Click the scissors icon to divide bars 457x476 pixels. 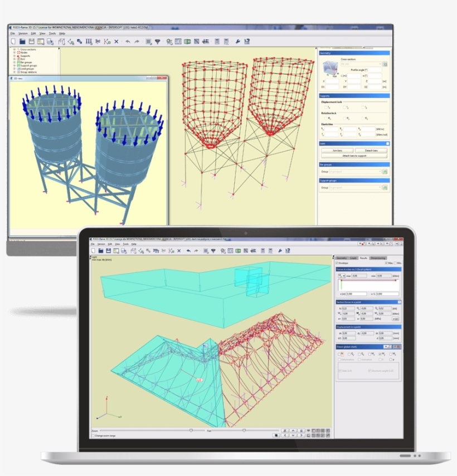coord(98,41)
